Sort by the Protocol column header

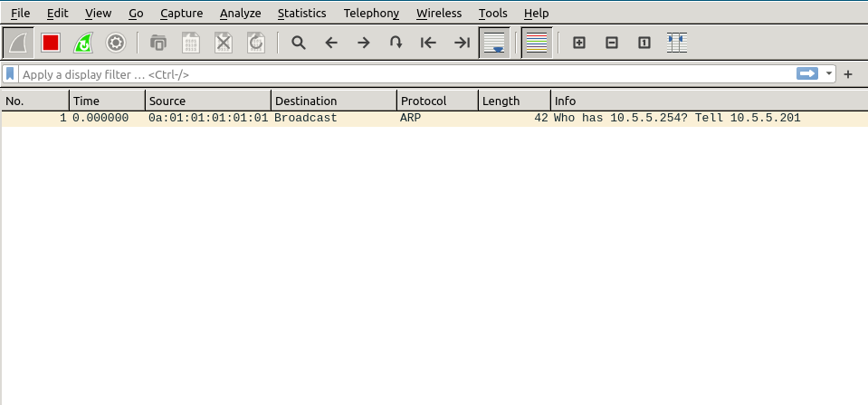point(436,101)
